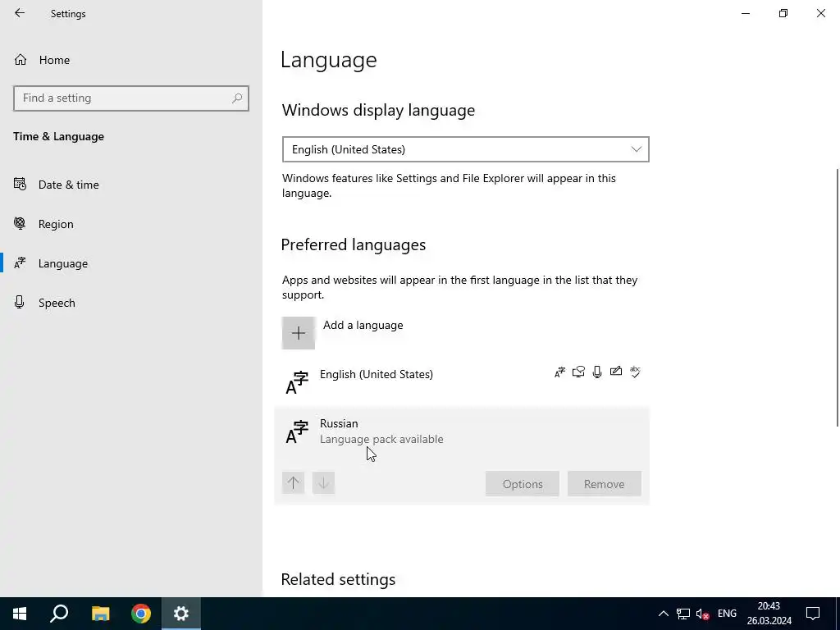840x630 pixels.
Task: Click the handwriting icon for English
Action: (616, 372)
